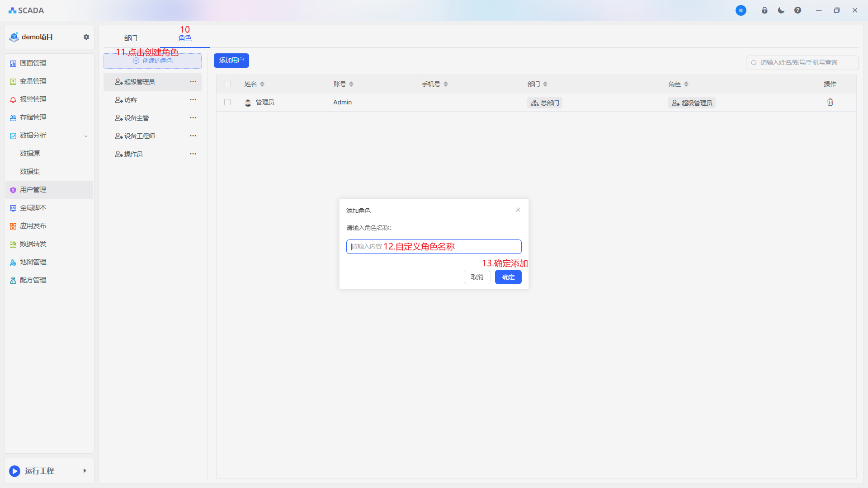Click the blue user avatar icon
868x488 pixels.
click(741, 10)
